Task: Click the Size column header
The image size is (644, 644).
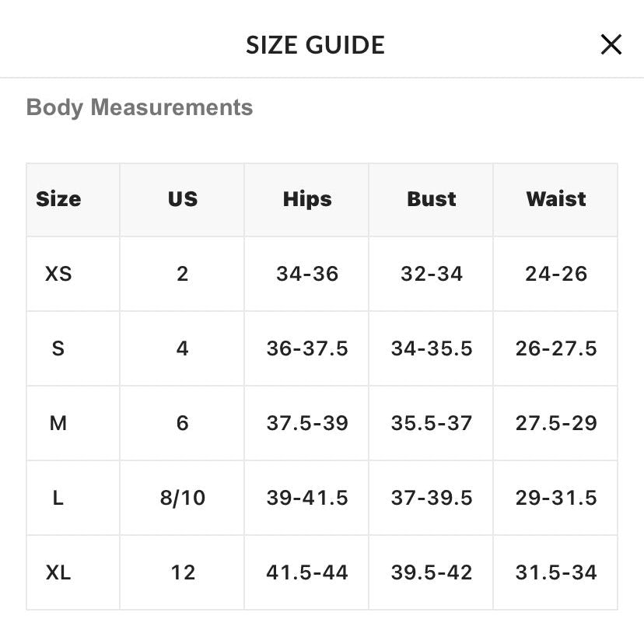Action: [58, 199]
